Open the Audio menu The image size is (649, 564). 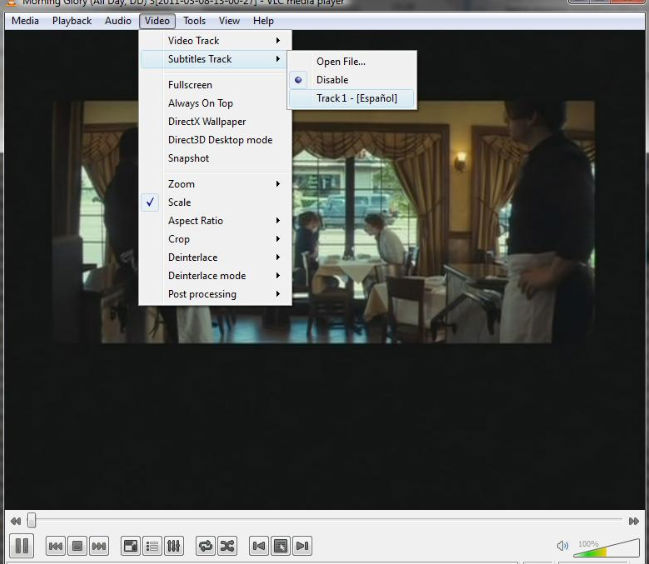coord(118,21)
